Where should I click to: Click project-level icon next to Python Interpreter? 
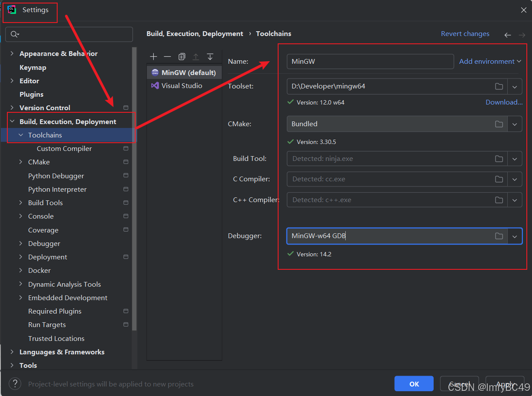126,189
